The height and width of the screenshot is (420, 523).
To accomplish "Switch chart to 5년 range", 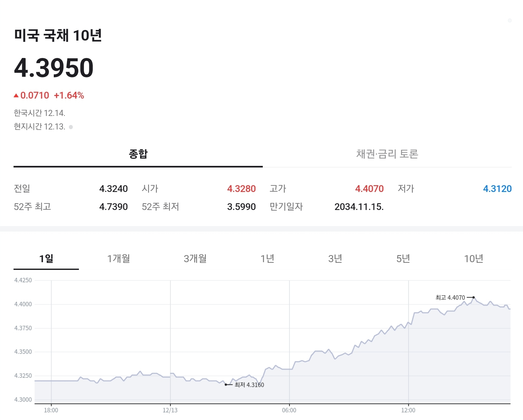I will tap(403, 259).
